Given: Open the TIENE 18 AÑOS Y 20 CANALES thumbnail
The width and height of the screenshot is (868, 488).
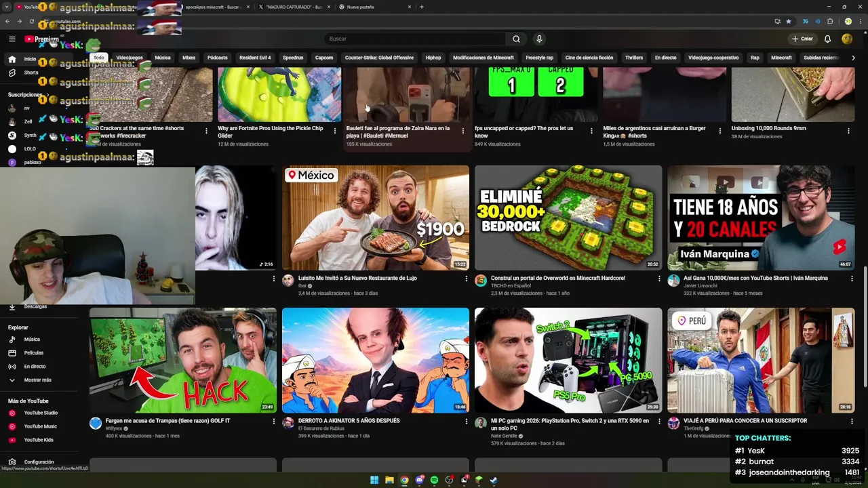Looking at the screenshot, I should (761, 218).
